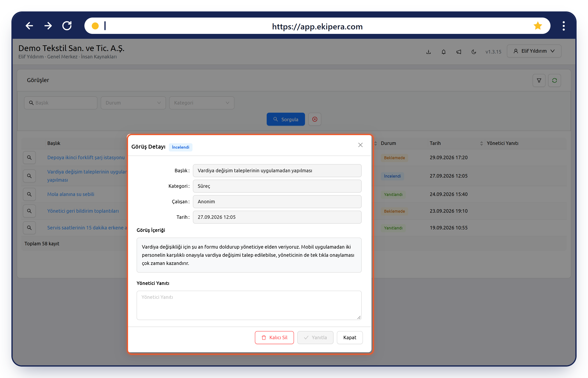Open Yönetici geri bildirim toplantıları link
This screenshot has width=588, height=378.
tap(83, 211)
